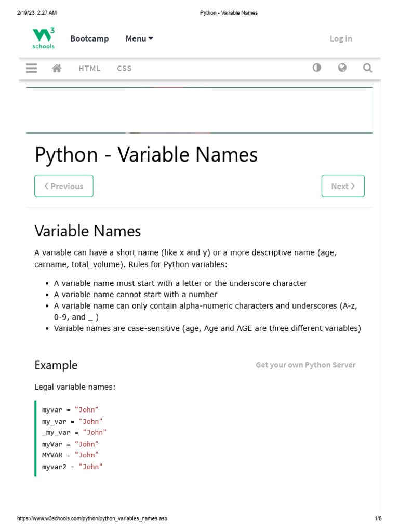Click the Python - Variable Names heading
The height and width of the screenshot is (532, 399).
(146, 155)
